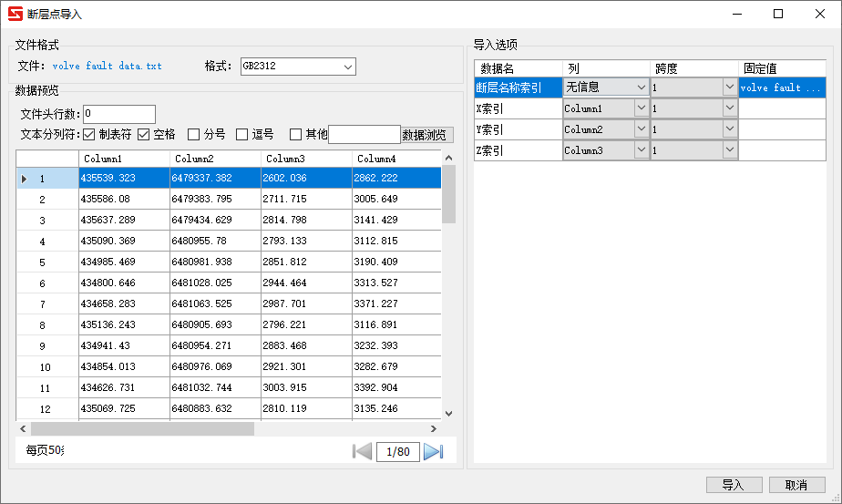
Task: Select cell 2796.221 in row 8
Action: point(306,324)
